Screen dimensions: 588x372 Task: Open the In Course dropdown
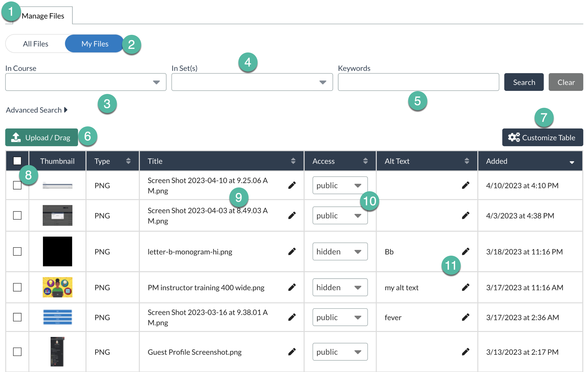tap(86, 82)
